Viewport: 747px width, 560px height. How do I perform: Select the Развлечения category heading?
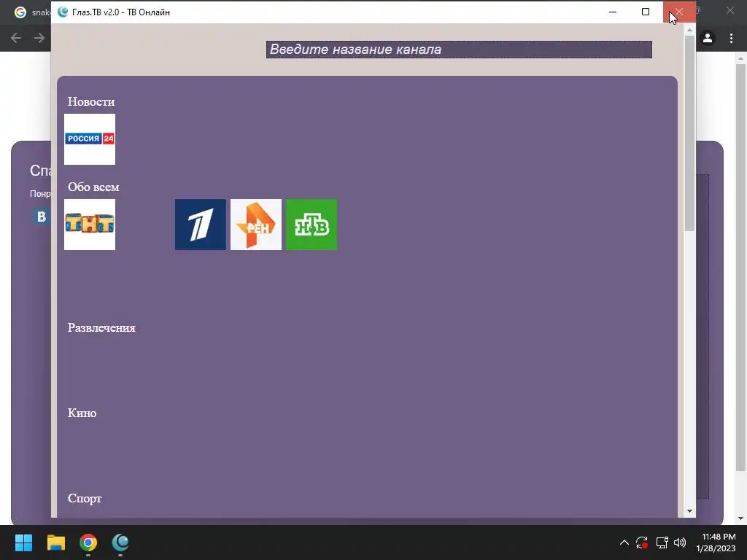[101, 327]
